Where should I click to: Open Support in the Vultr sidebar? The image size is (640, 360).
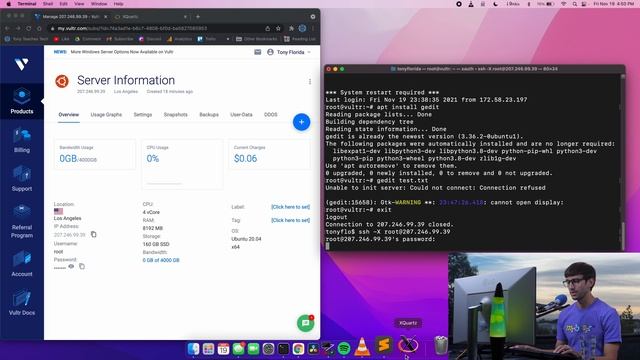[x=22, y=179]
